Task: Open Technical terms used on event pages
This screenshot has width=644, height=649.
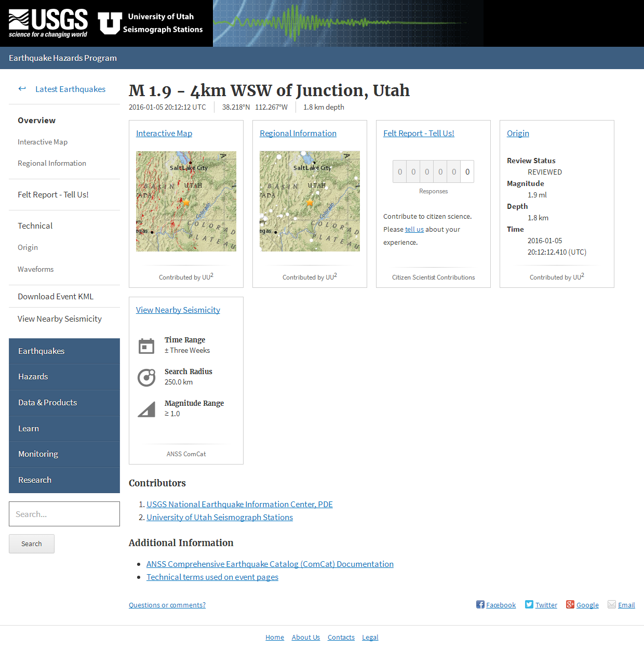Action: tap(212, 577)
